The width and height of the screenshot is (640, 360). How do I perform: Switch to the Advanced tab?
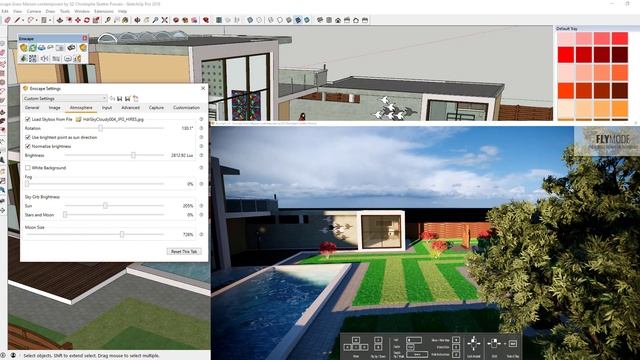[131, 108]
